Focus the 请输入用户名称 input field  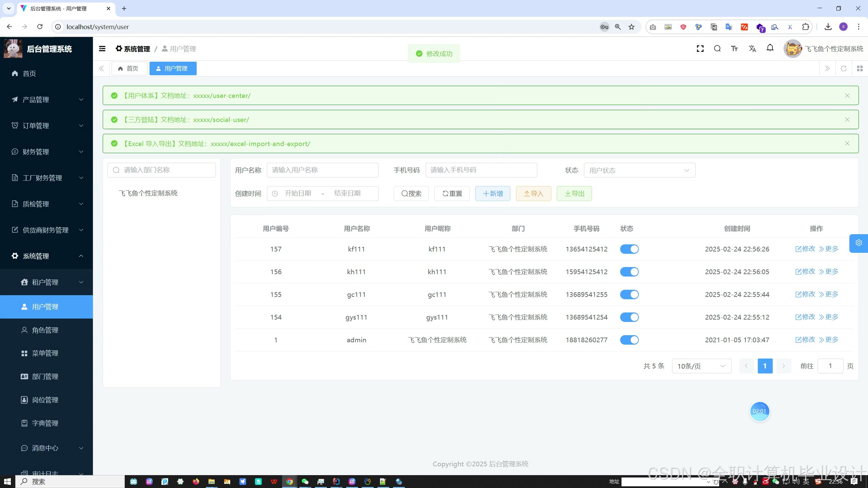[x=322, y=170]
